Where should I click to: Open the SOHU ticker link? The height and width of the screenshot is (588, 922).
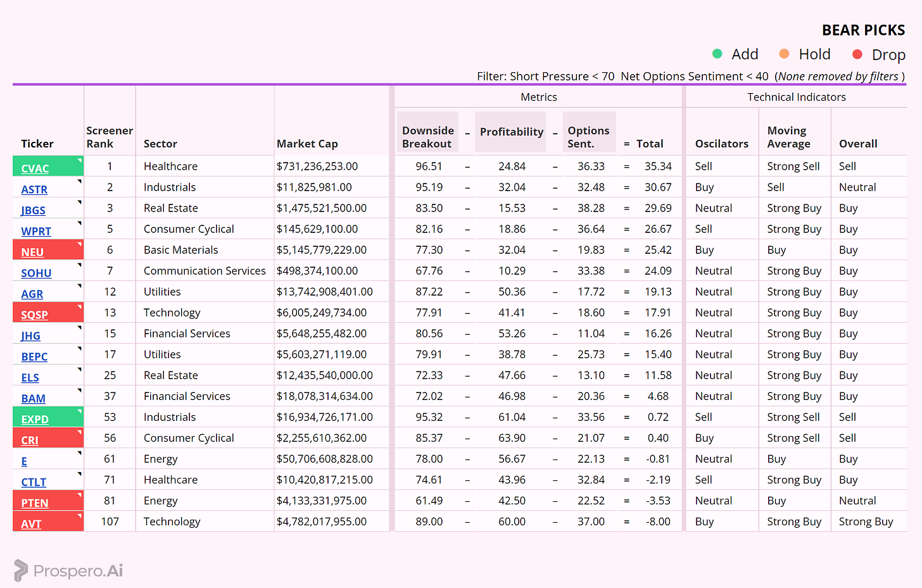36,273
